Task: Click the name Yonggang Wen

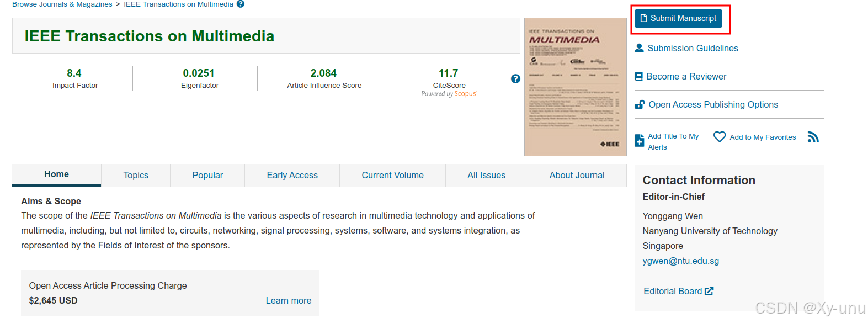Action: click(673, 216)
